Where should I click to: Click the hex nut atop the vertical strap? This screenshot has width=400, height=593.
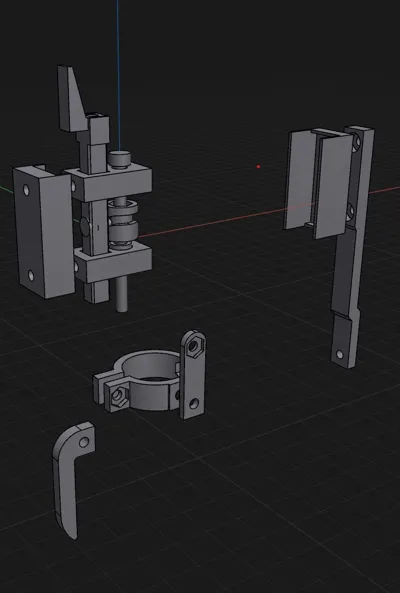(x=195, y=345)
